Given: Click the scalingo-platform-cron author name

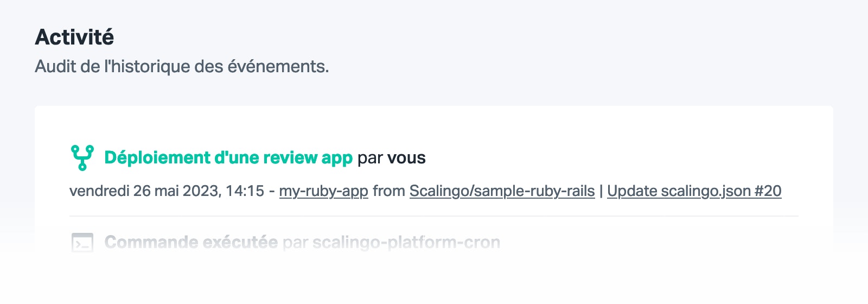Looking at the screenshot, I should (406, 242).
